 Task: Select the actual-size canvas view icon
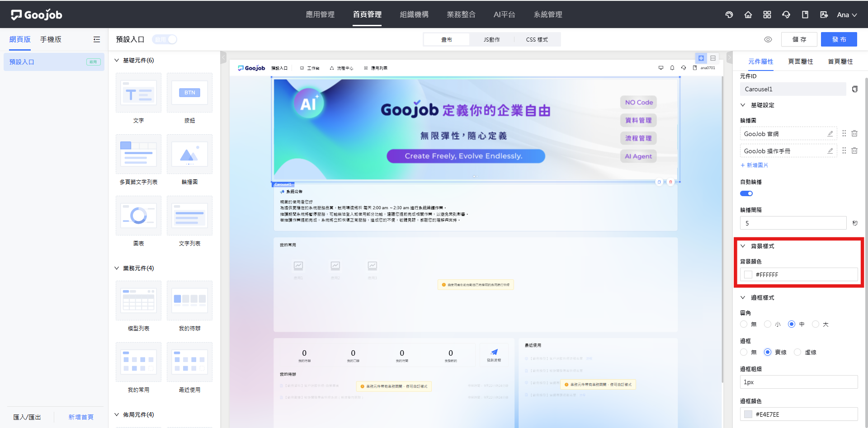pyautogui.click(x=713, y=58)
